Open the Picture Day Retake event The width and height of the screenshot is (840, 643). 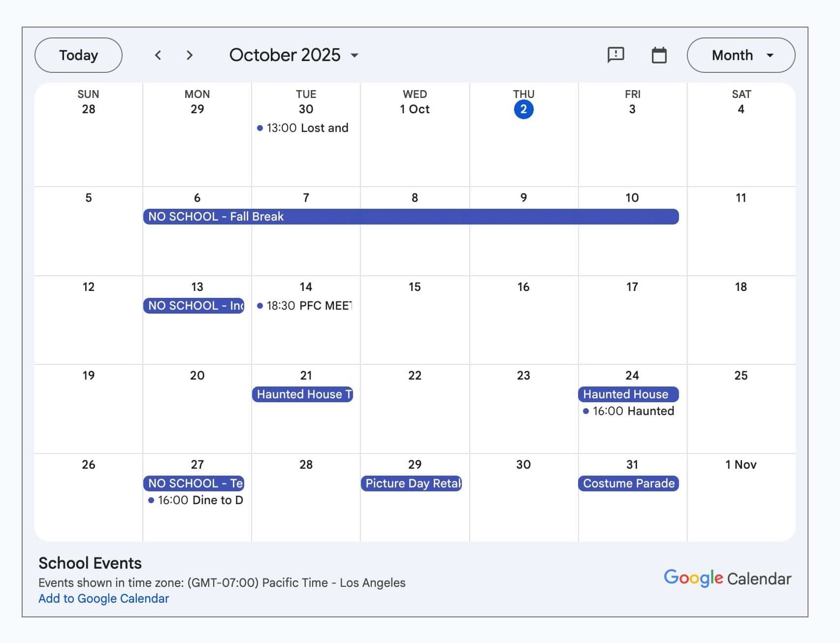412,483
